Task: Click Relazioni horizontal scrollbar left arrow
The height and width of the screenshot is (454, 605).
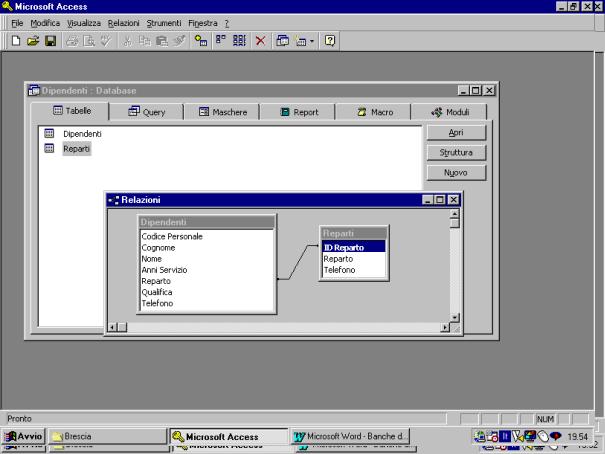Action: tap(112, 327)
